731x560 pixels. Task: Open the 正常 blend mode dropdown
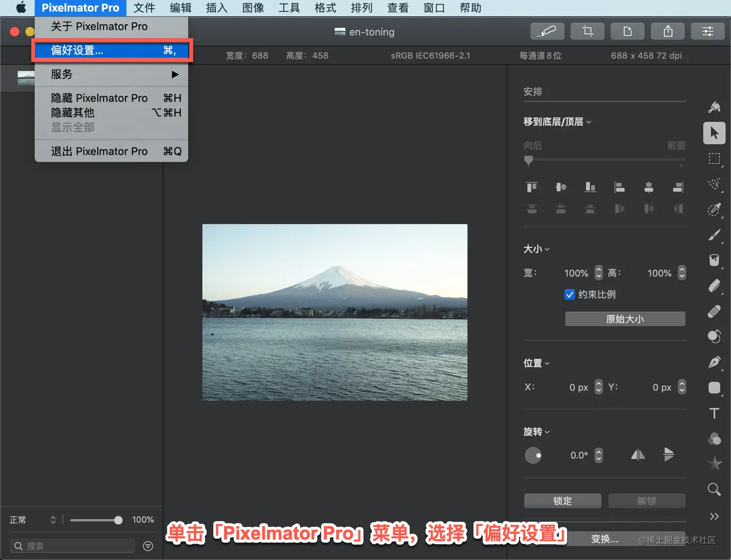(33, 520)
